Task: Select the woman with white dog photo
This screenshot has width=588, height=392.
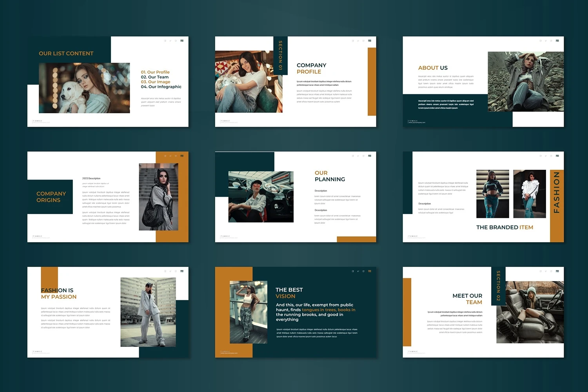Action: pyautogui.click(x=84, y=88)
